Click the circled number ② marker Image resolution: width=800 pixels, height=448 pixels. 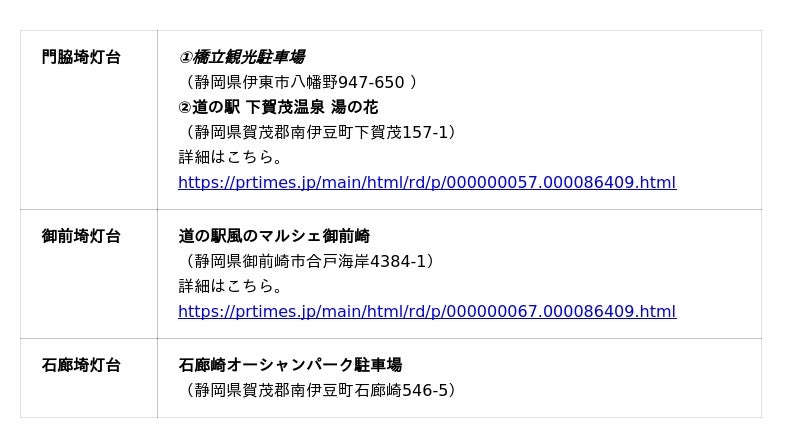click(x=185, y=108)
